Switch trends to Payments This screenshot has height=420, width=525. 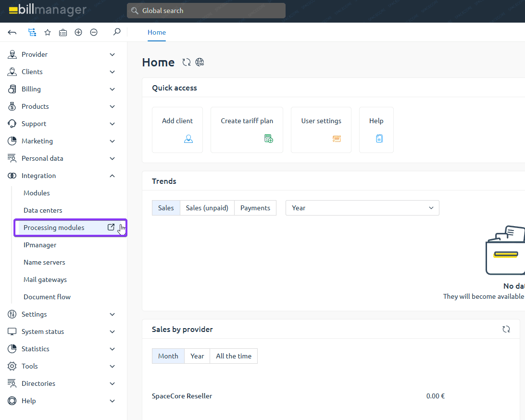255,208
